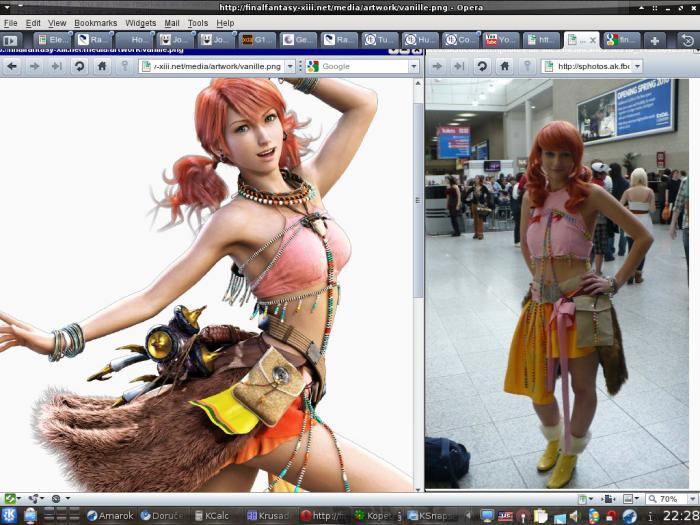
Task: Click the show desktop taskbar icon
Action: click(30, 516)
